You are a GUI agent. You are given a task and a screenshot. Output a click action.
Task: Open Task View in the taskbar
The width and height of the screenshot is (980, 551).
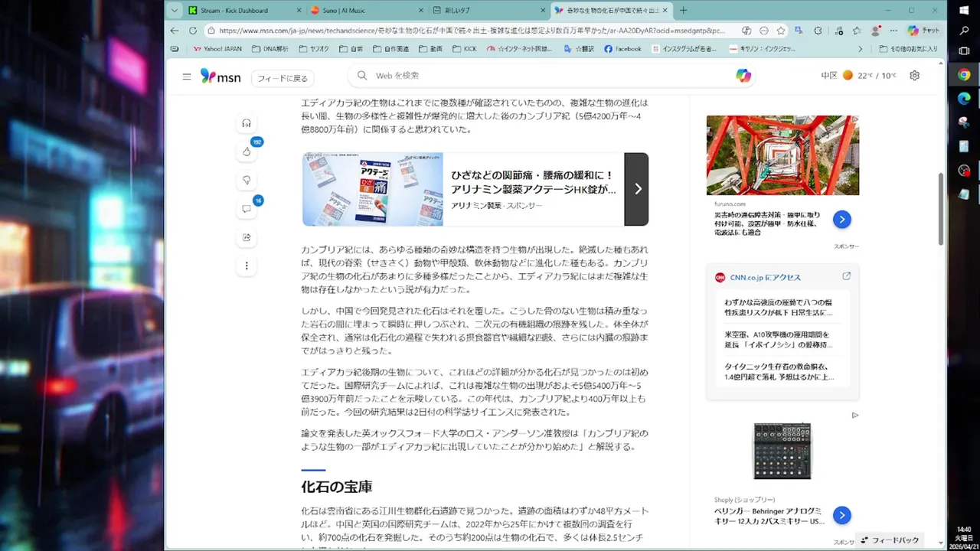(964, 51)
